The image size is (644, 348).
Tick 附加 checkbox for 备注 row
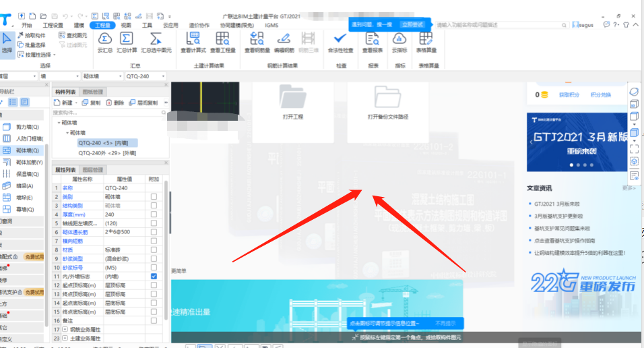coord(154,320)
